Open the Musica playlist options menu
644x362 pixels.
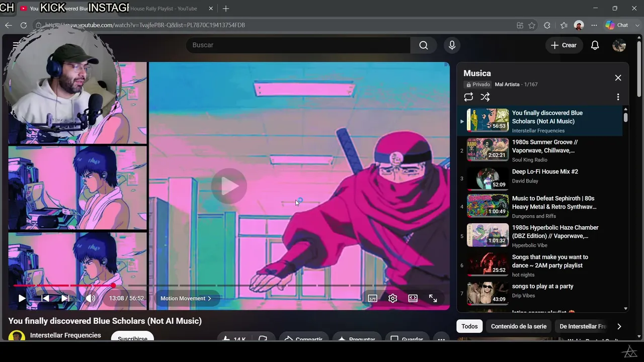point(618,97)
